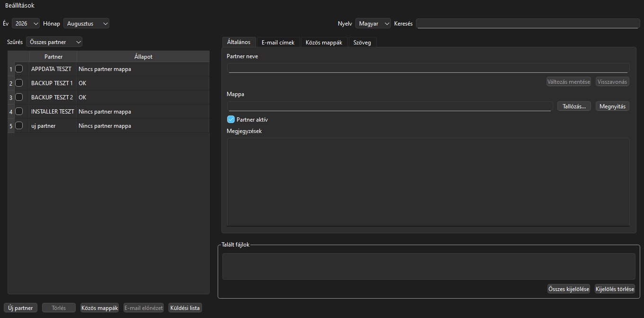Tick the checkbox for INSTALLER TESZT

[19, 111]
